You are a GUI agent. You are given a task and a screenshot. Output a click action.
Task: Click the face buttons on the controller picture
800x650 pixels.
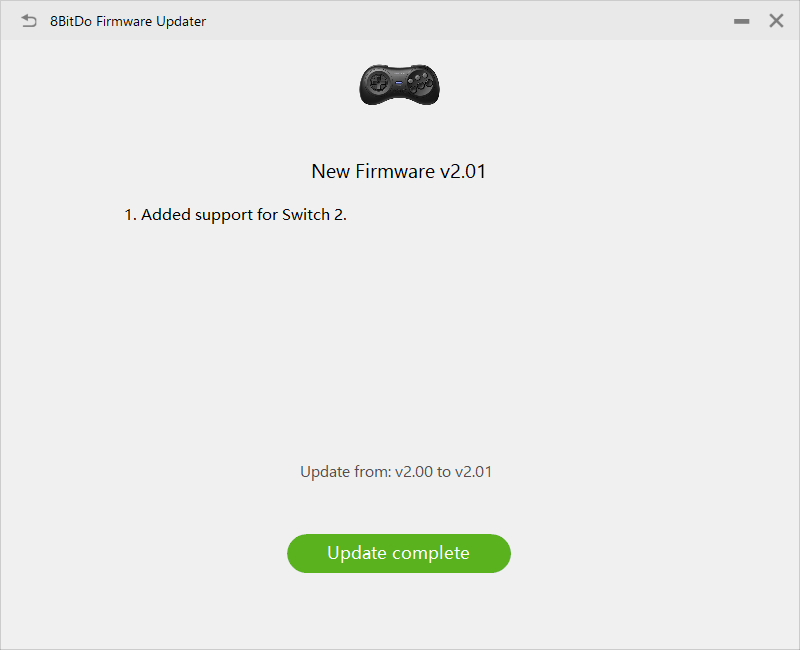click(x=420, y=83)
